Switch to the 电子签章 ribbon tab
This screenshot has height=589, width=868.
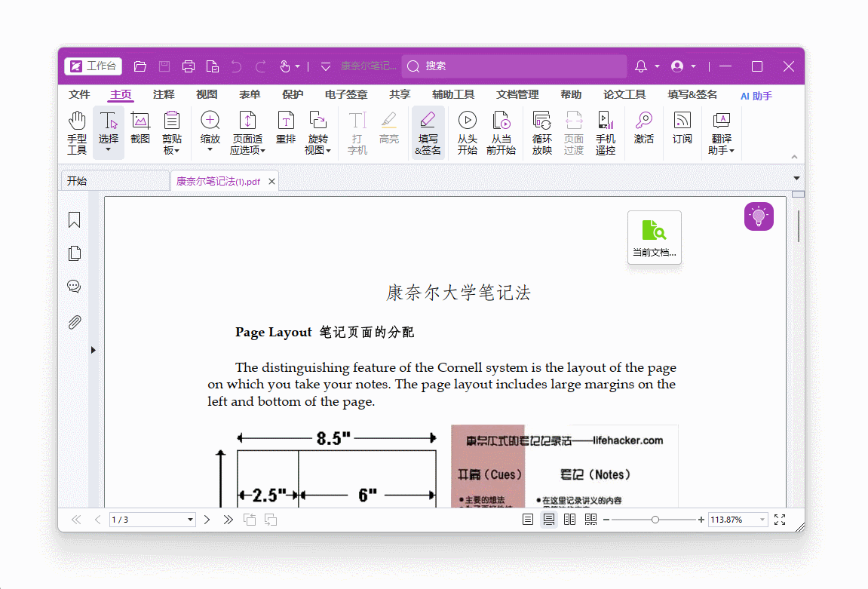pyautogui.click(x=346, y=95)
